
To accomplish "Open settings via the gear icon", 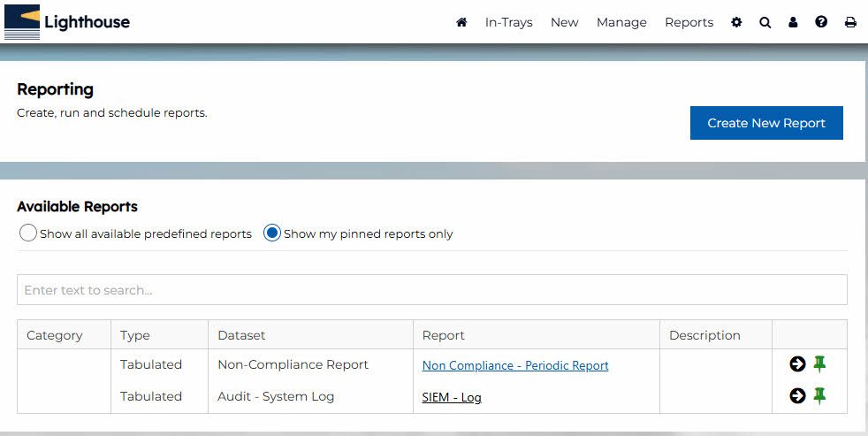I will tap(736, 22).
